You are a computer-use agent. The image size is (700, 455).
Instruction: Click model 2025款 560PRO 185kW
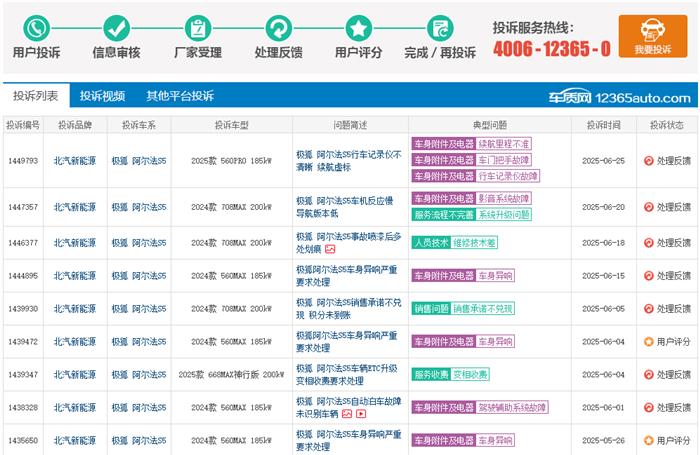(x=231, y=161)
